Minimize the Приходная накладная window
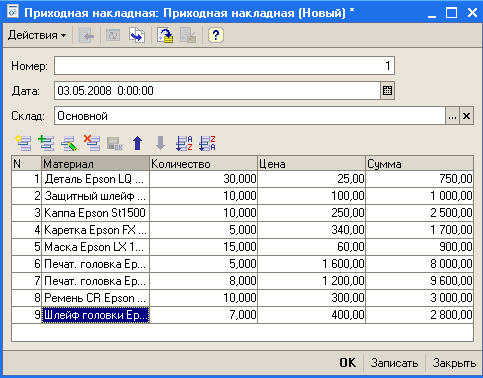Viewport: 483px width, 378px height. click(x=432, y=13)
